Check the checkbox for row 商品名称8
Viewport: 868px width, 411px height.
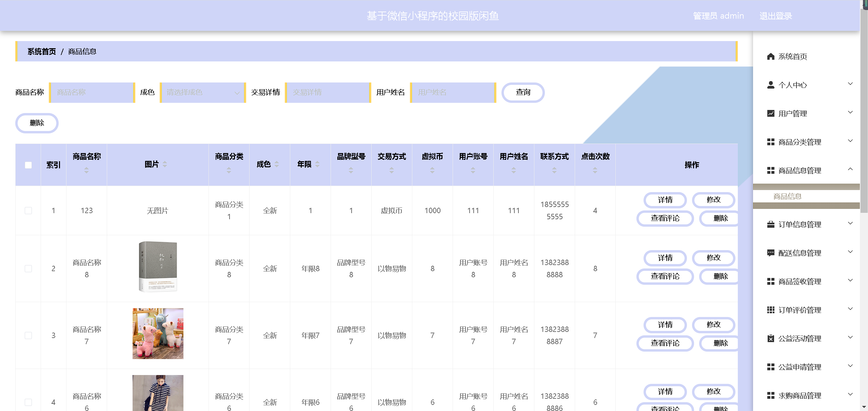click(x=28, y=268)
